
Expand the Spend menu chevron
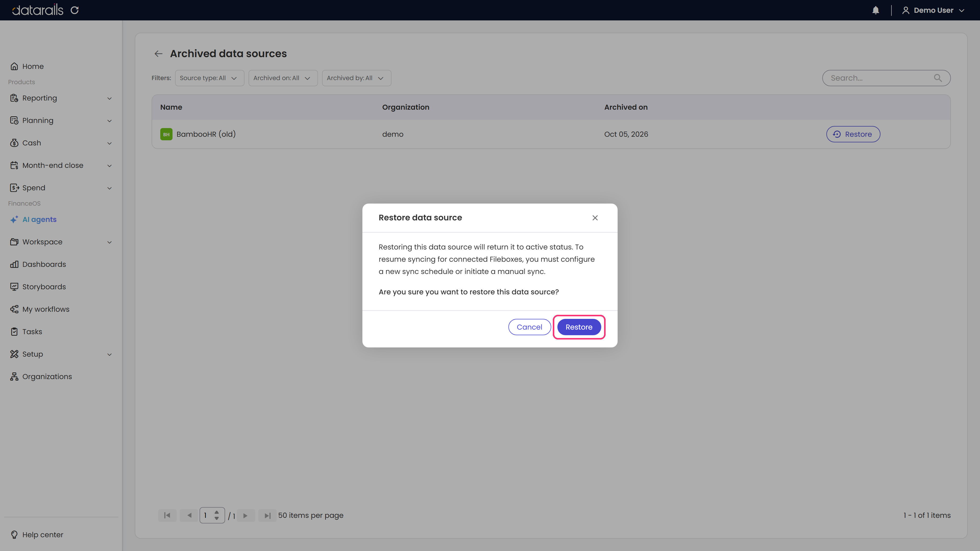pos(109,188)
